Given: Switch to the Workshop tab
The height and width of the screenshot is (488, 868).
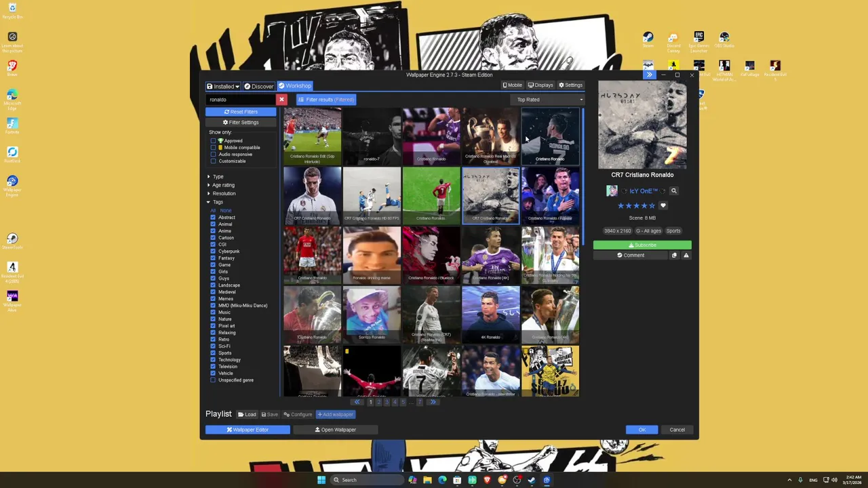Looking at the screenshot, I should (294, 86).
